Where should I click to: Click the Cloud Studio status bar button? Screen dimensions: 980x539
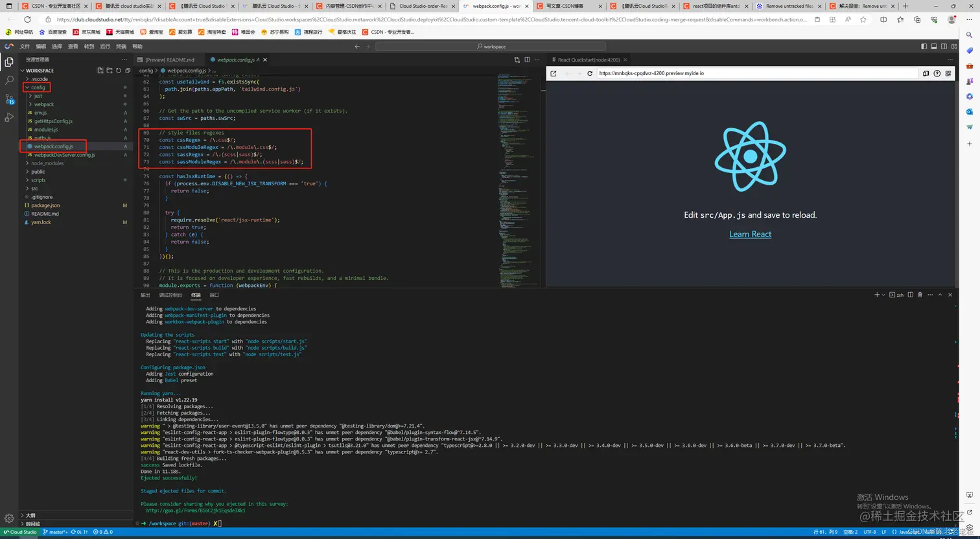(x=20, y=532)
